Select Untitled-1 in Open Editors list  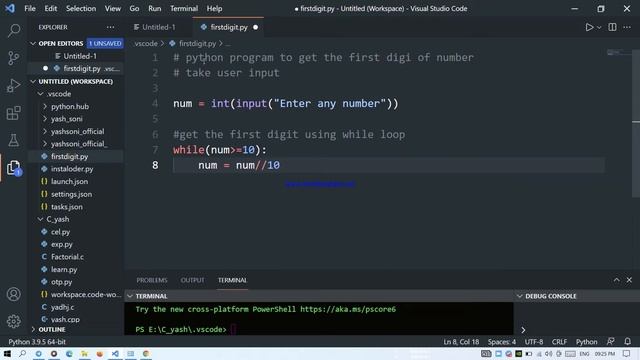point(76,56)
